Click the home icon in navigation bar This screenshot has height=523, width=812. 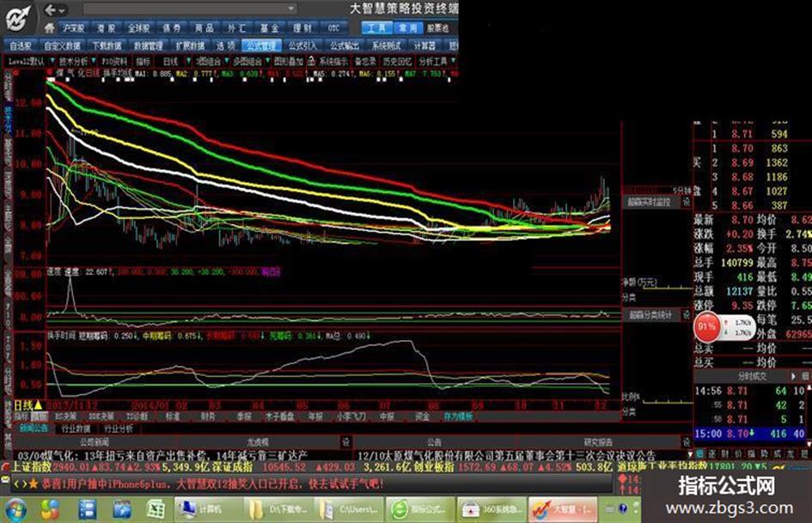(50, 27)
